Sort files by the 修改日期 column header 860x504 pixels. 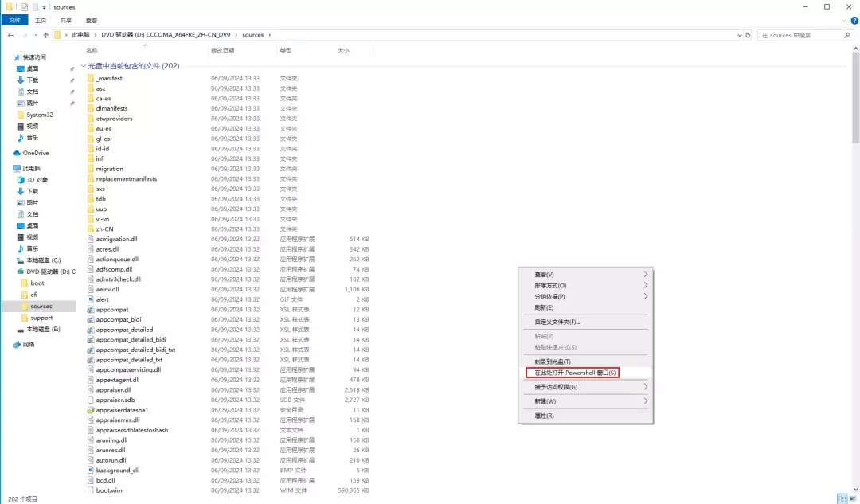[x=222, y=50]
